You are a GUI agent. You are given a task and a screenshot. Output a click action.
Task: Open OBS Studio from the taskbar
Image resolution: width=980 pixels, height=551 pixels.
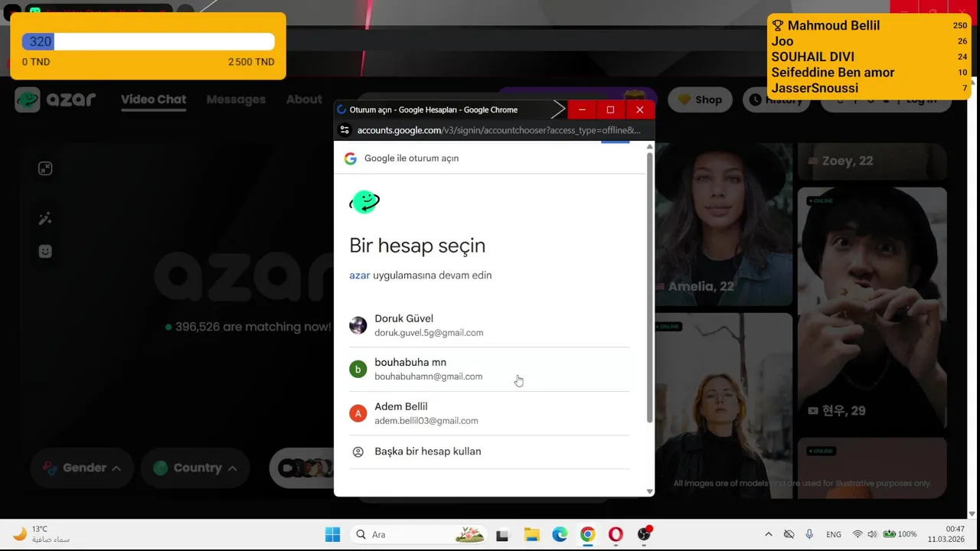click(x=644, y=534)
